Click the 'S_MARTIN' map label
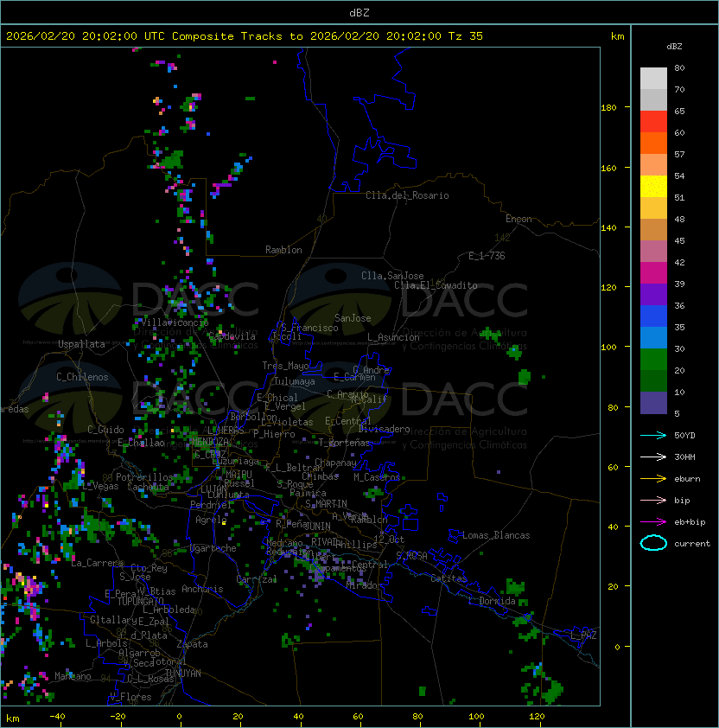This screenshot has height=728, width=719. (326, 504)
